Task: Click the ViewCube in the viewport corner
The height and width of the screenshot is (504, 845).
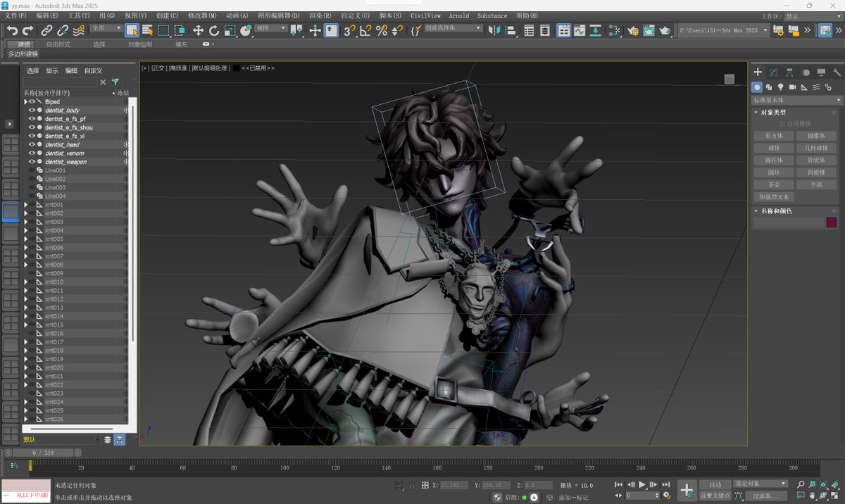Action: point(730,79)
